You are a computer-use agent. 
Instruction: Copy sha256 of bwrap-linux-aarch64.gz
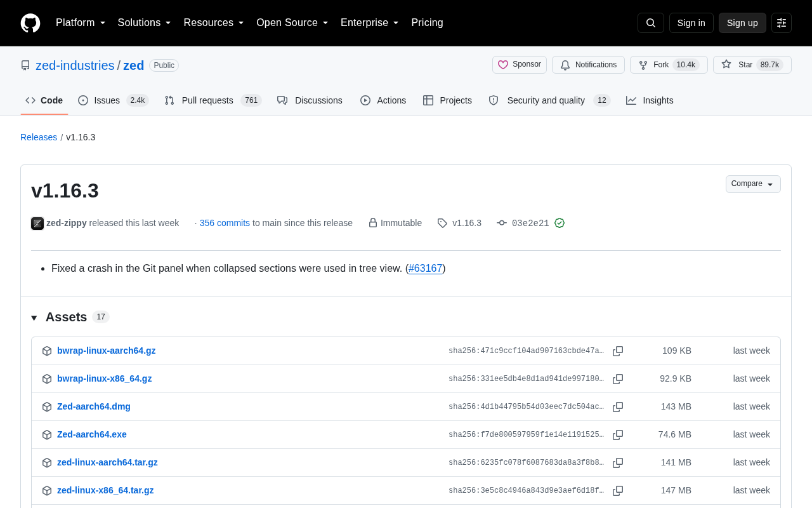(618, 351)
